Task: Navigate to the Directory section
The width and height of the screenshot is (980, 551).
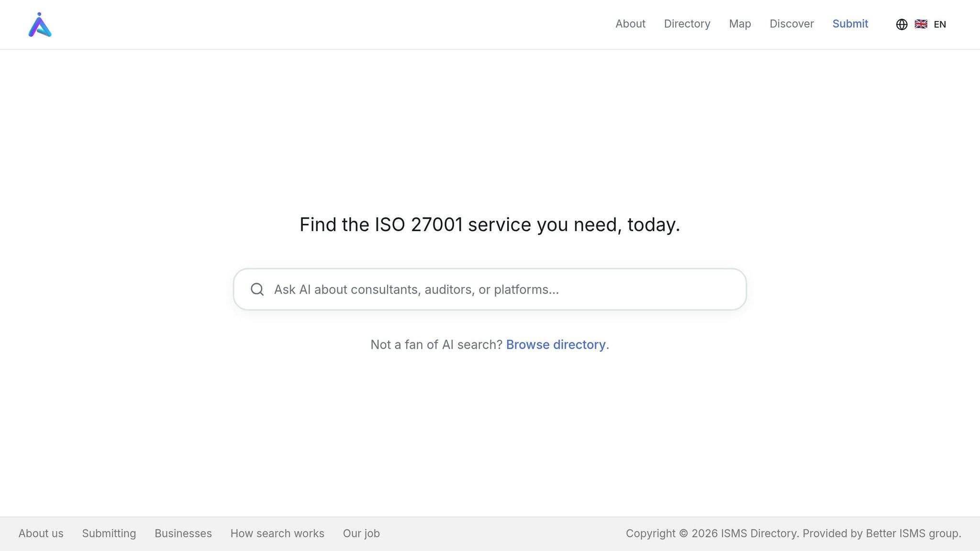Action: coord(687,24)
